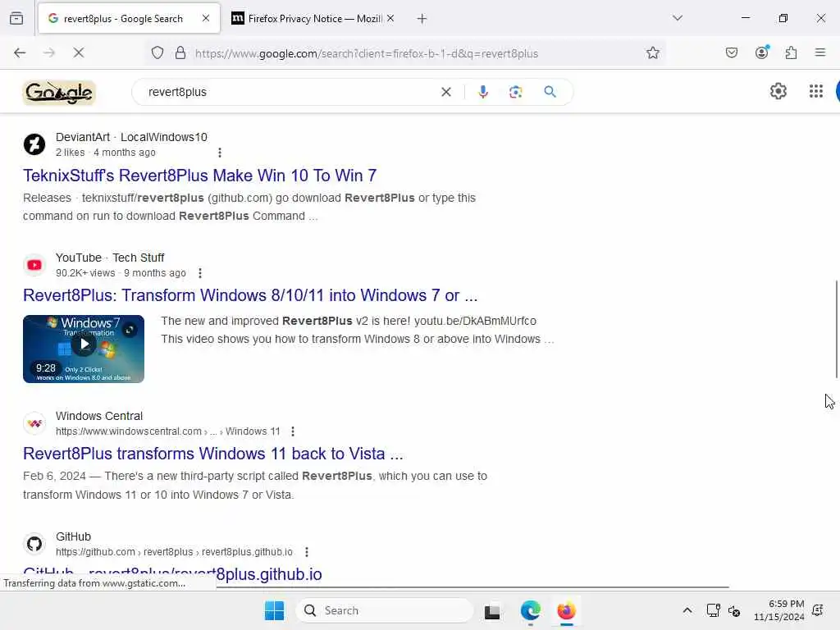The width and height of the screenshot is (840, 630).
Task: Open more options for GitHub result
Action: tap(307, 552)
